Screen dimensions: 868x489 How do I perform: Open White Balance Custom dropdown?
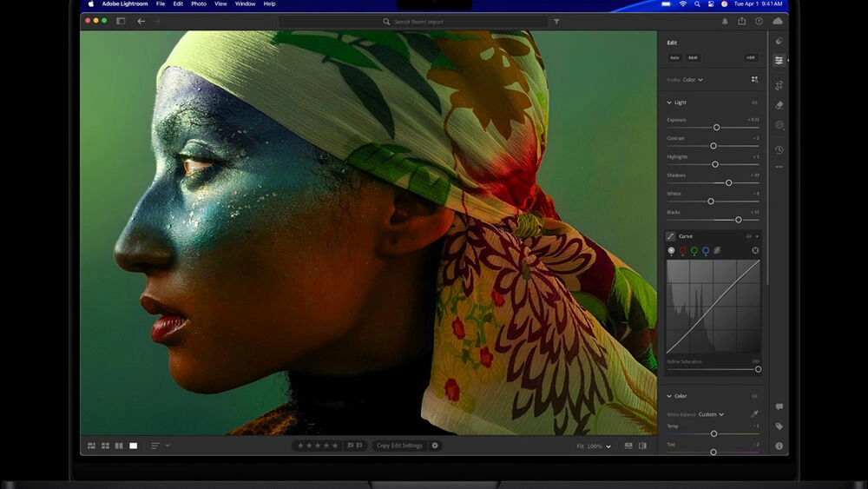tap(711, 414)
